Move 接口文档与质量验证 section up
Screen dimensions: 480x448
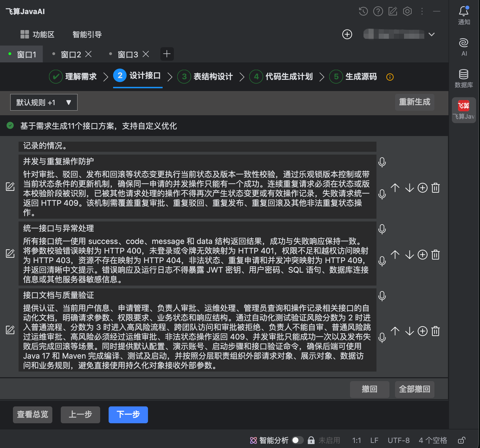point(395,331)
